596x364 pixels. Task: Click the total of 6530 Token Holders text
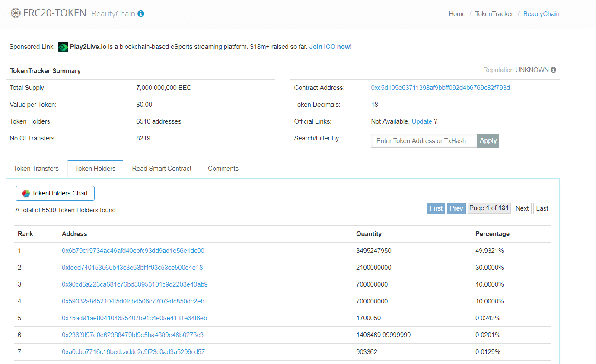click(66, 210)
